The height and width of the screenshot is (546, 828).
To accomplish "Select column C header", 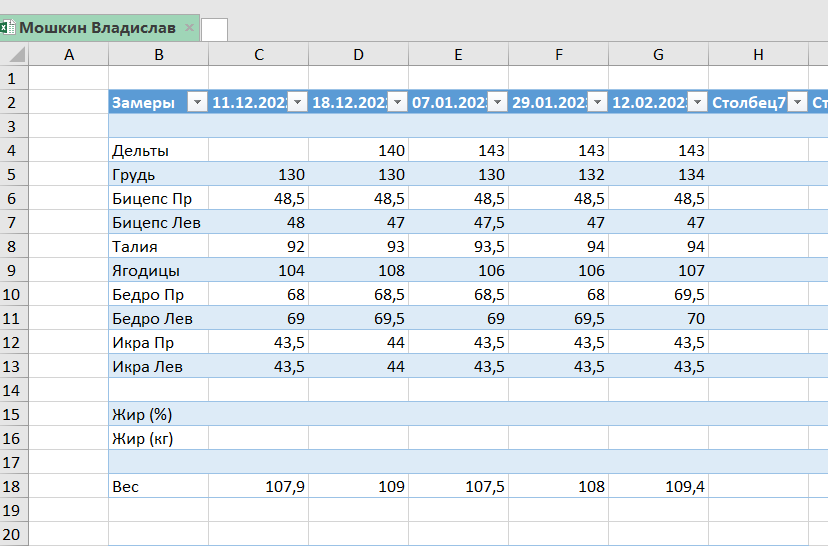I will 258,54.
